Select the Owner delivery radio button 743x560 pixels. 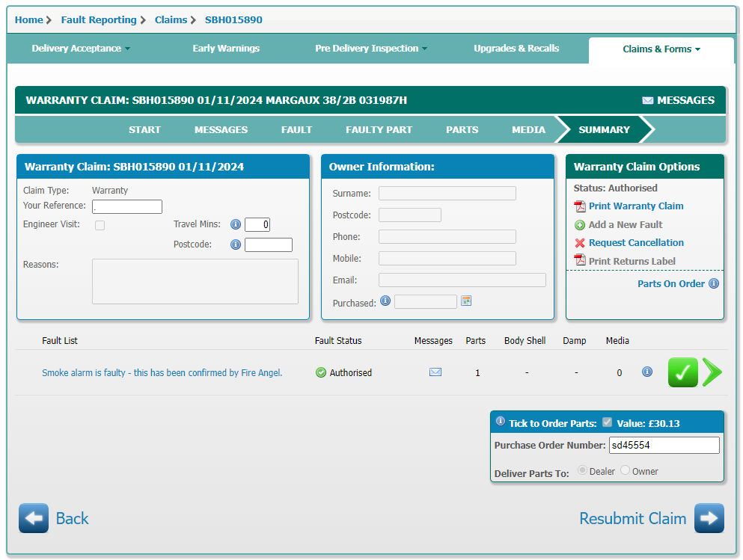tap(626, 470)
